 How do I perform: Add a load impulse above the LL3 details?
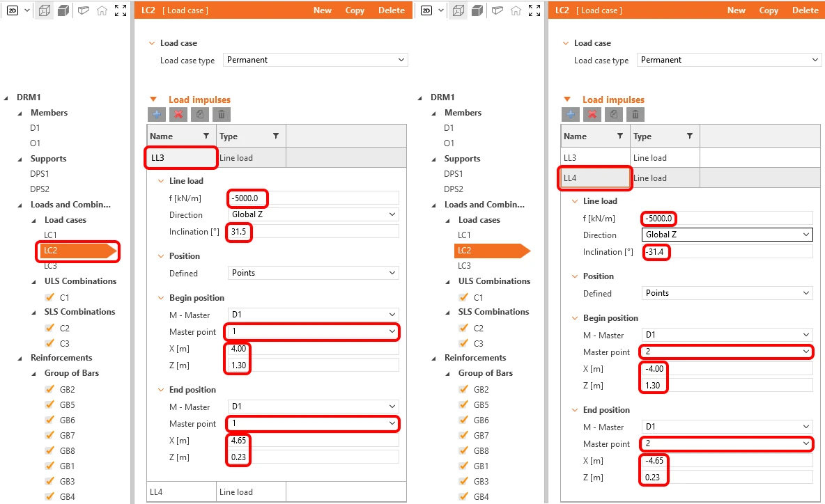[x=157, y=114]
